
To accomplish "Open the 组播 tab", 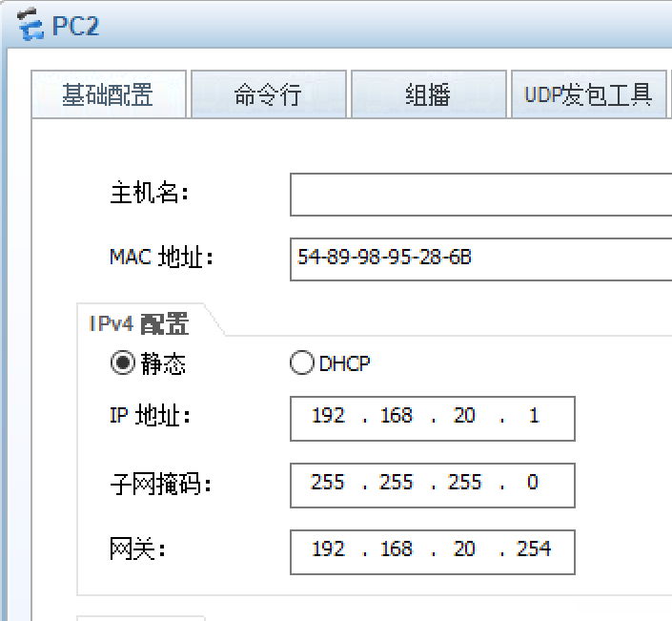I will tap(429, 93).
